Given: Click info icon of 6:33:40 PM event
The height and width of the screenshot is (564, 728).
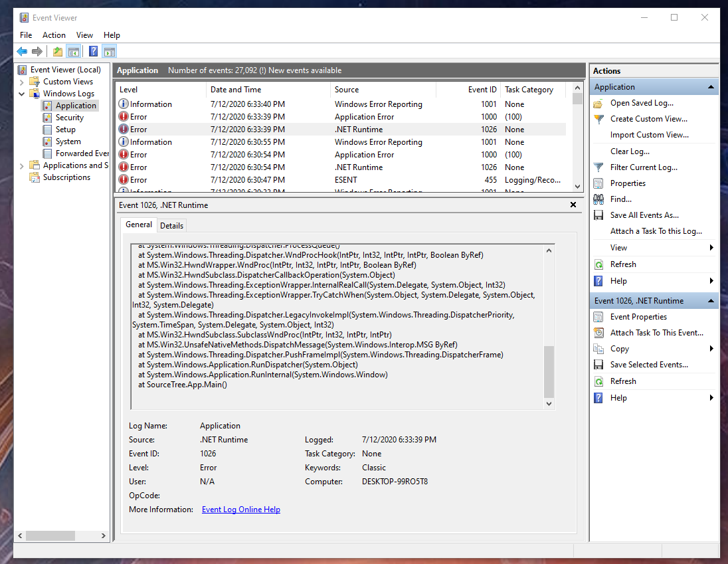Looking at the screenshot, I should point(124,104).
